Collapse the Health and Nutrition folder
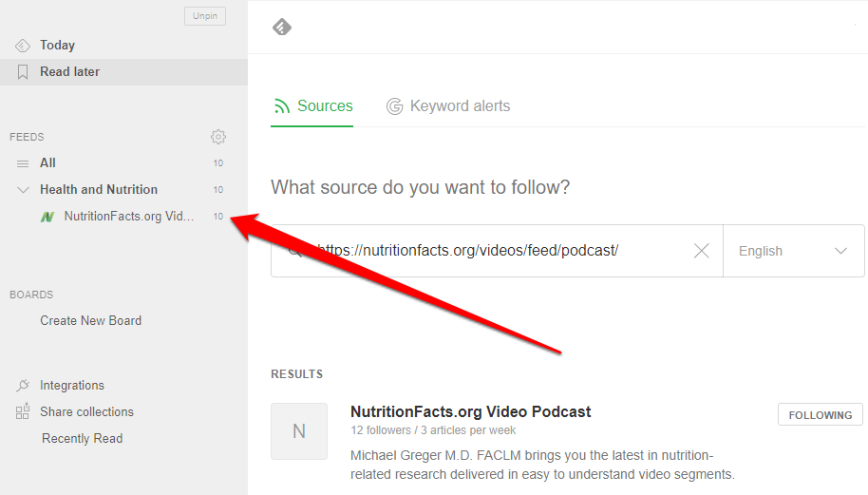Screen dimensions: 868x495 [23, 190]
